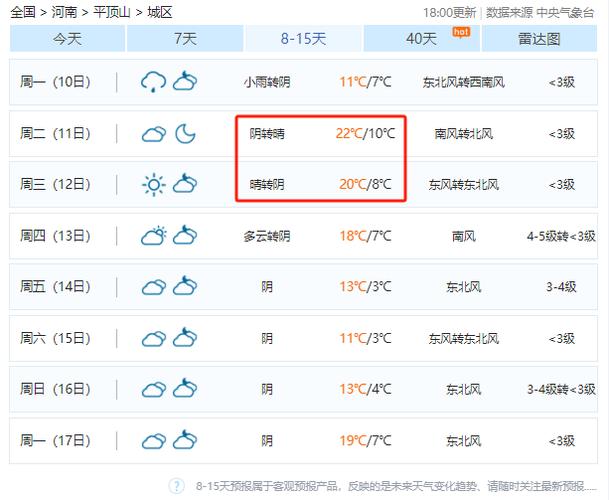Click temperature 11℃/3℃
This screenshot has height=500, width=609.
[x=365, y=338]
